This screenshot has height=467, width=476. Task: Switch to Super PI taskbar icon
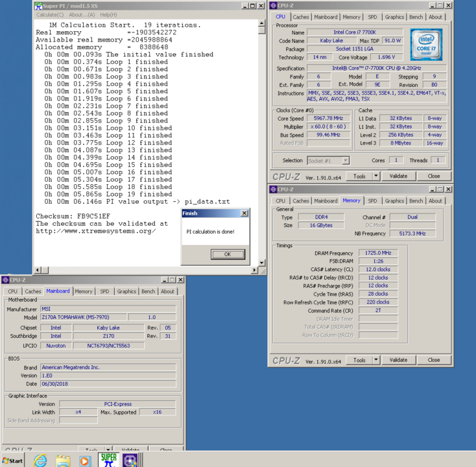pyautogui.click(x=108, y=460)
